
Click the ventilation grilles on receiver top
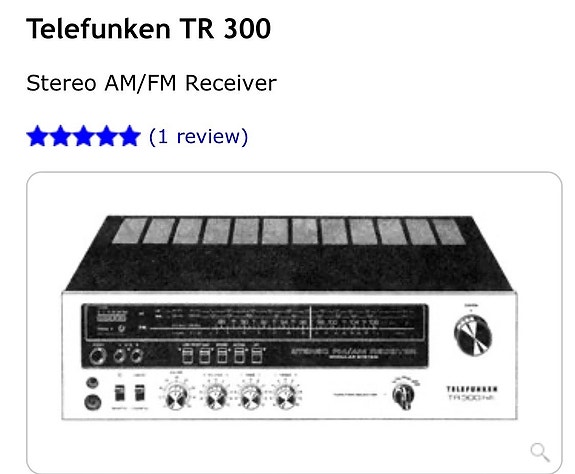click(x=289, y=231)
